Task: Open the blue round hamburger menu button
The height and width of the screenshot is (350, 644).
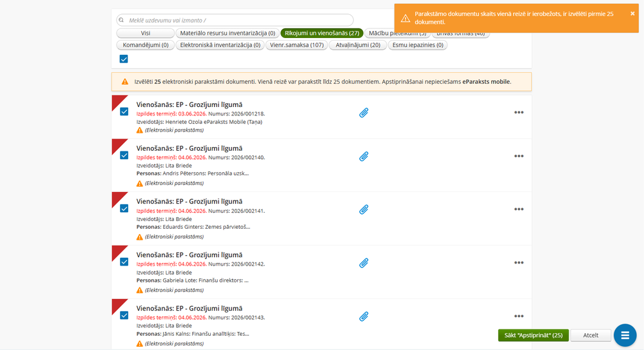Action: 625,336
